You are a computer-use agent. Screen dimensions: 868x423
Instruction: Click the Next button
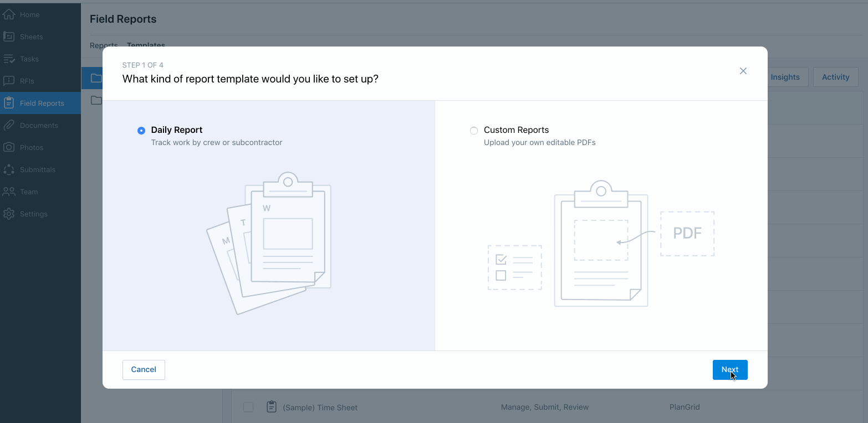point(730,370)
